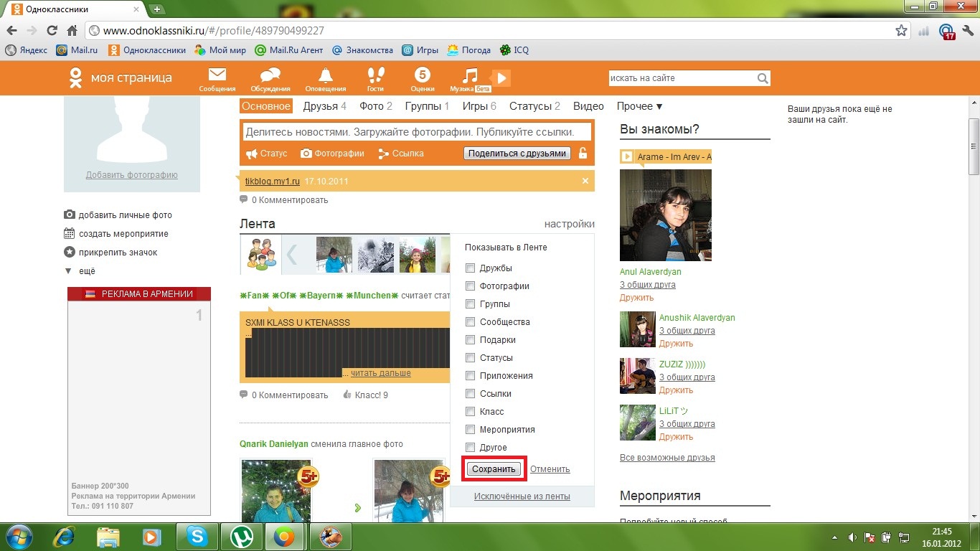
Task: Open the Chrome wrench menu
Action: coord(967,31)
